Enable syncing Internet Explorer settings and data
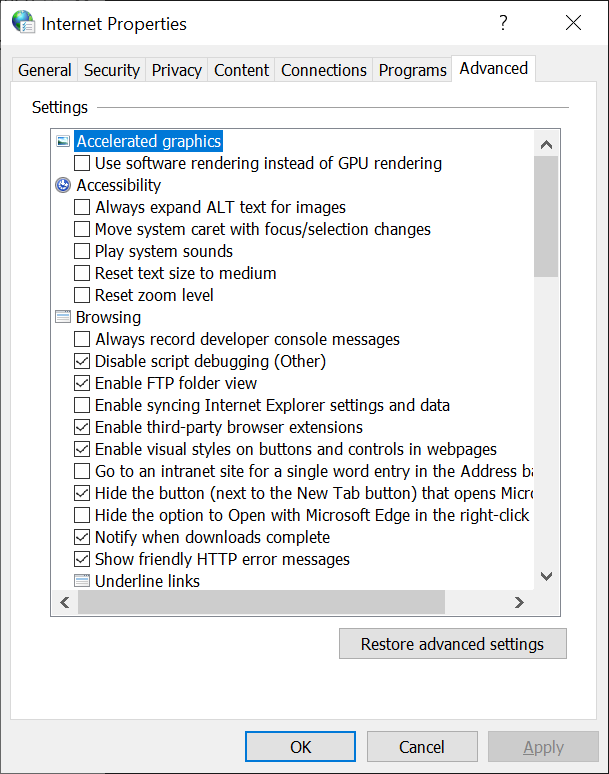The height and width of the screenshot is (774, 609). [82, 405]
